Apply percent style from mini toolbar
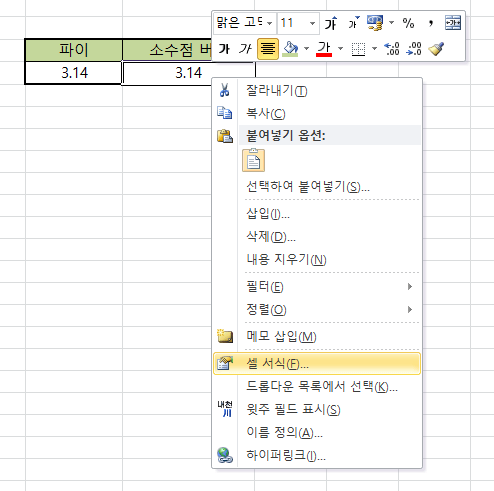This screenshot has width=494, height=491. pyautogui.click(x=408, y=23)
